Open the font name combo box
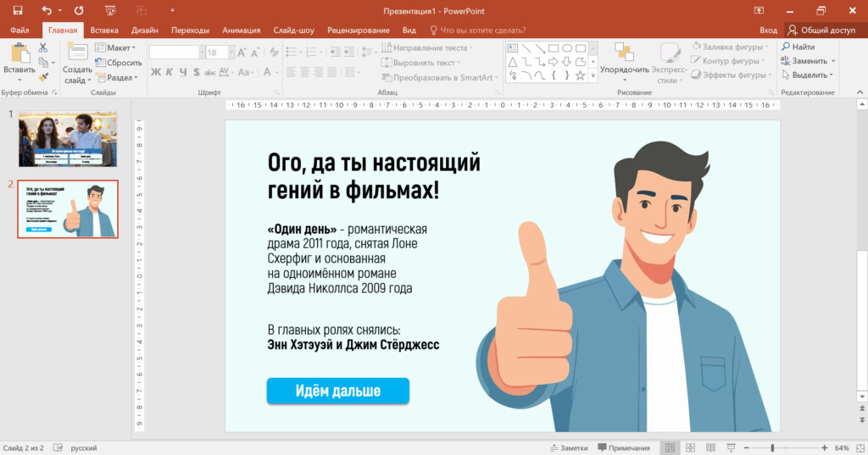 coord(177,53)
